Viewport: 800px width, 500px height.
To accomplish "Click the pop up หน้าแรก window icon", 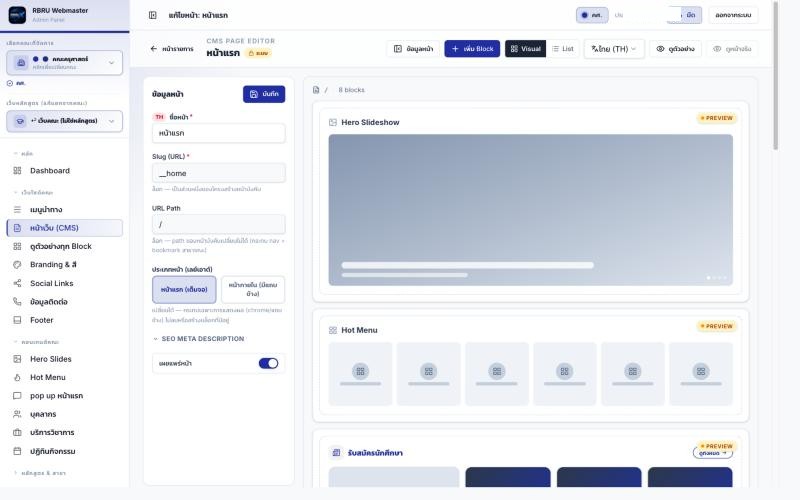I will coord(17,396).
